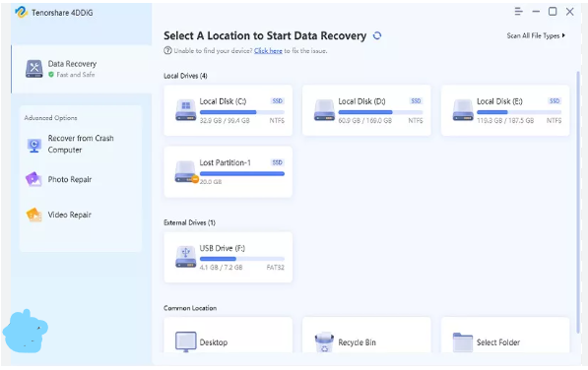588x370 pixels.
Task: Select the Desktop location label
Action: 214,342
